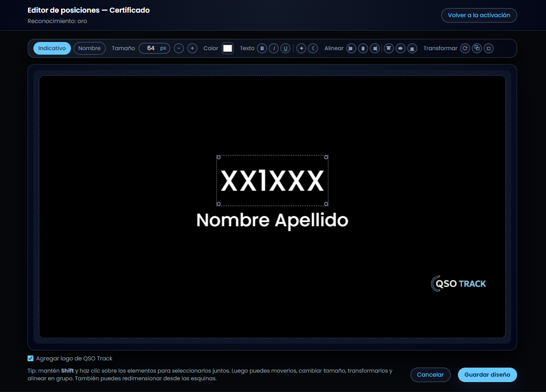Increase font size with plus button
Image resolution: width=546 pixels, height=392 pixels.
(x=192, y=48)
